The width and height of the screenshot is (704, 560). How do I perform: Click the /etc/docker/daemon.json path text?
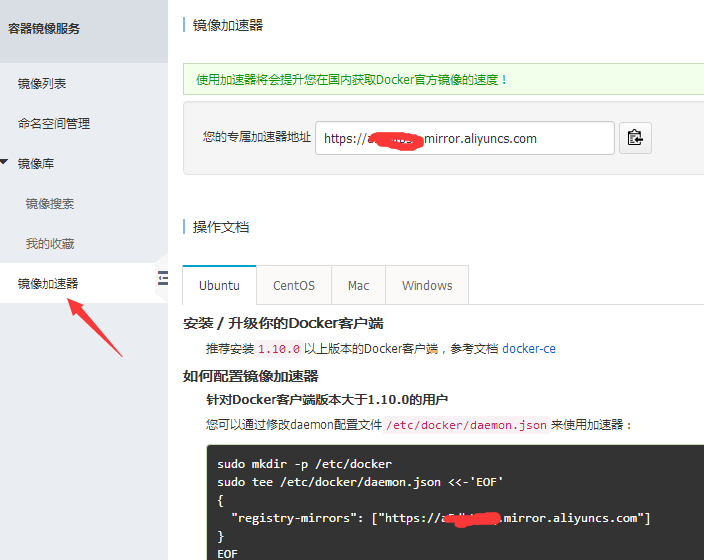[467, 425]
